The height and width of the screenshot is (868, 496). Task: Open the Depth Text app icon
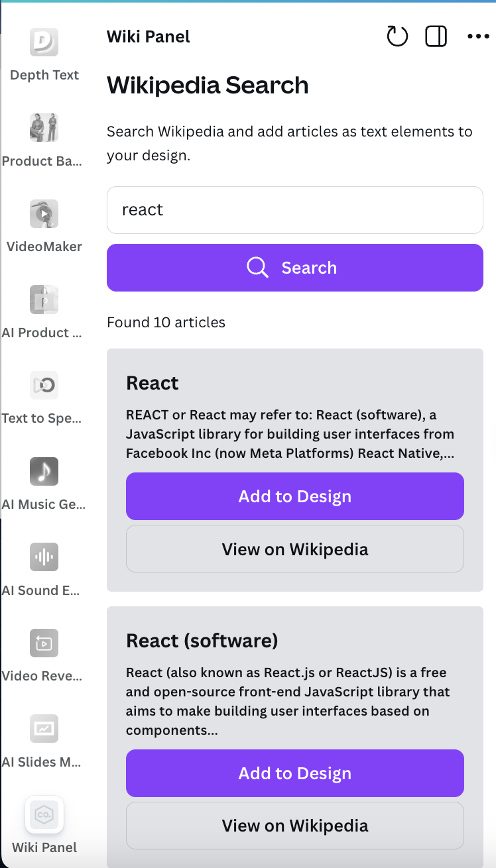44,42
